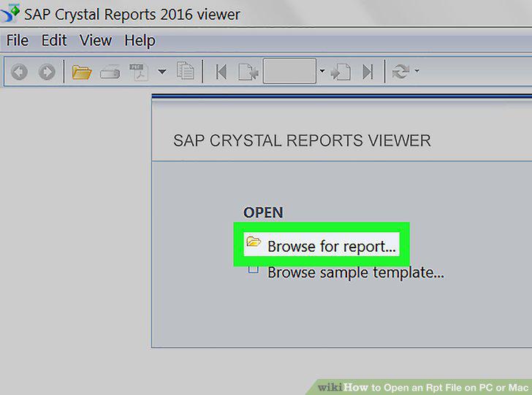Click the SAP Crystal Reports title bar icon
This screenshot has width=532, height=395.
(x=10, y=13)
